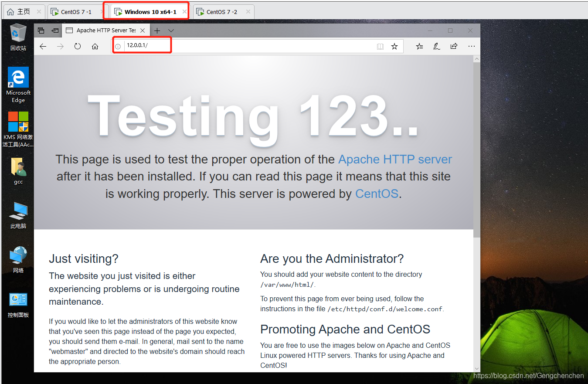Click the browser Back arrow
Screen dimensions: 588x384
pos(43,46)
